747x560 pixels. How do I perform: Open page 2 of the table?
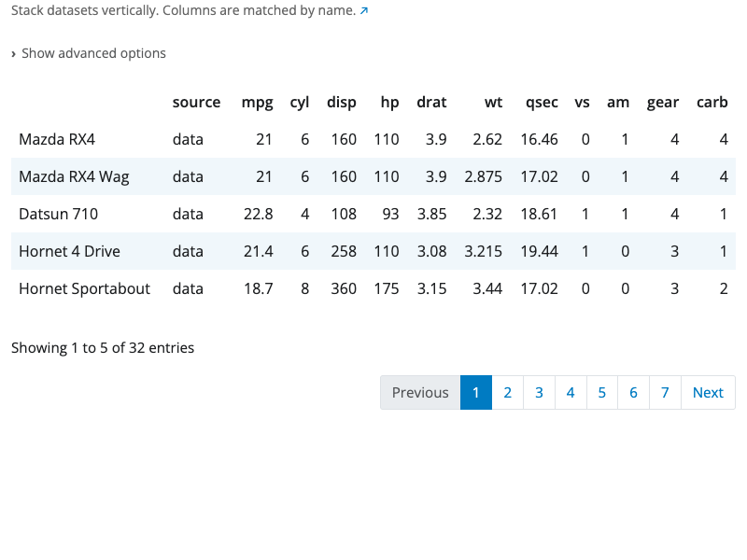coord(507,392)
